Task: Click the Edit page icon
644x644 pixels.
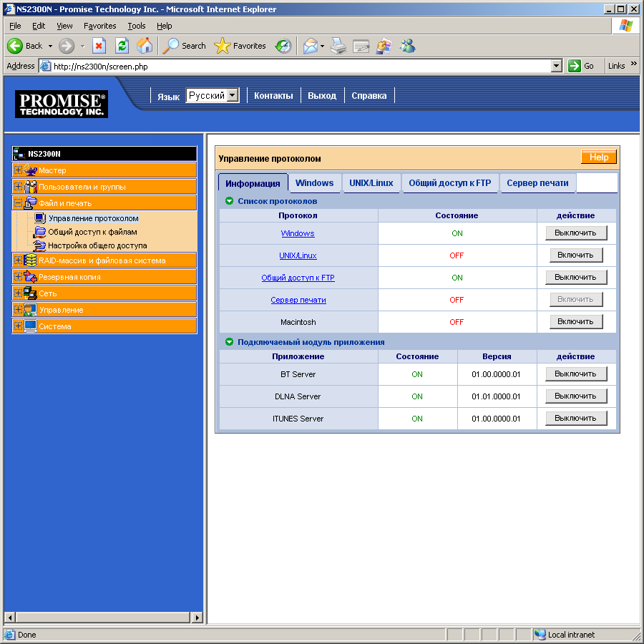Action: tap(361, 46)
